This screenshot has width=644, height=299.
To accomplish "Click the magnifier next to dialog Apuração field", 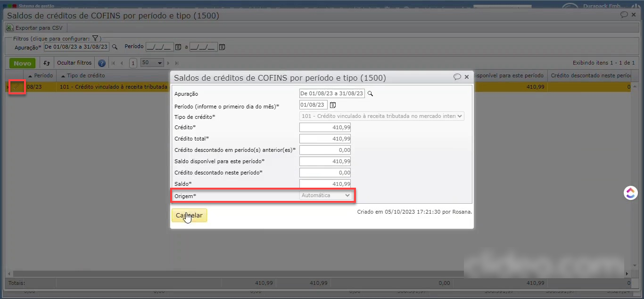I will (x=370, y=93).
